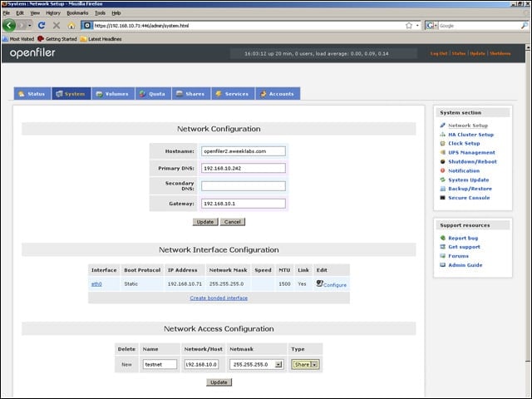Click the Hostname input field
Image resolution: width=532 pixels, height=399 pixels.
tap(244, 151)
